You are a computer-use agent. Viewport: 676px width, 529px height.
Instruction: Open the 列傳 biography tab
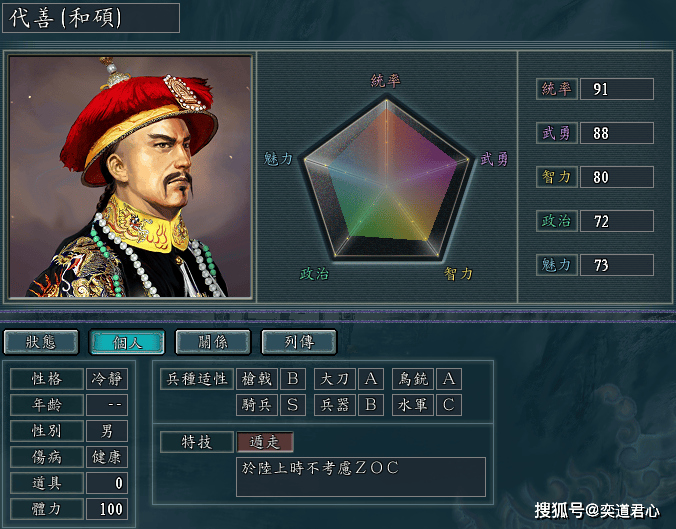[x=299, y=342]
